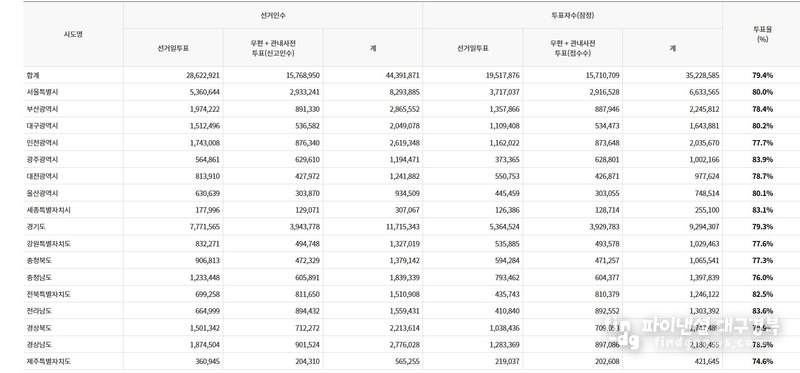Select the 광주광역시 row label
Image resolution: width=800 pixels, height=373 pixels.
point(42,159)
